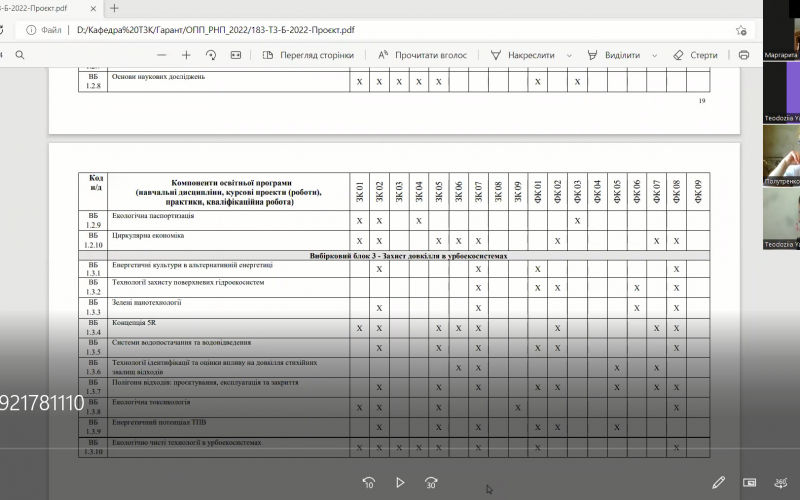This screenshot has width=800, height=500.
Task: Toggle the 360 view icon
Action: click(x=781, y=482)
